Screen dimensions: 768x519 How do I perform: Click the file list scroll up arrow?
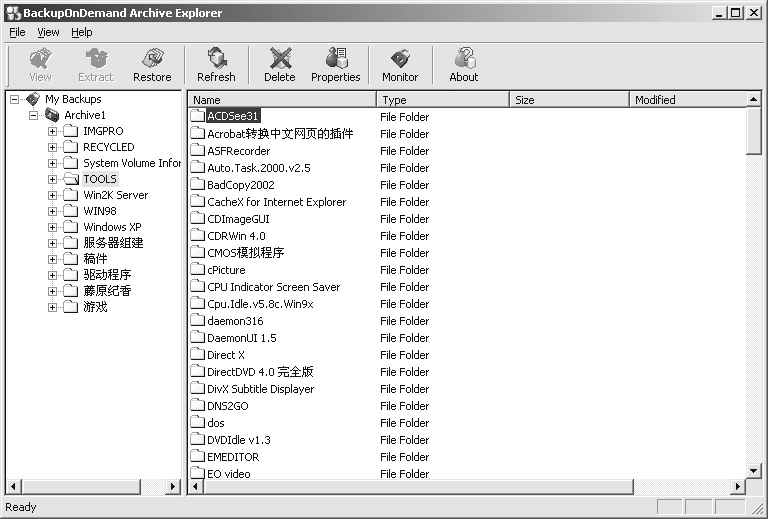753,100
